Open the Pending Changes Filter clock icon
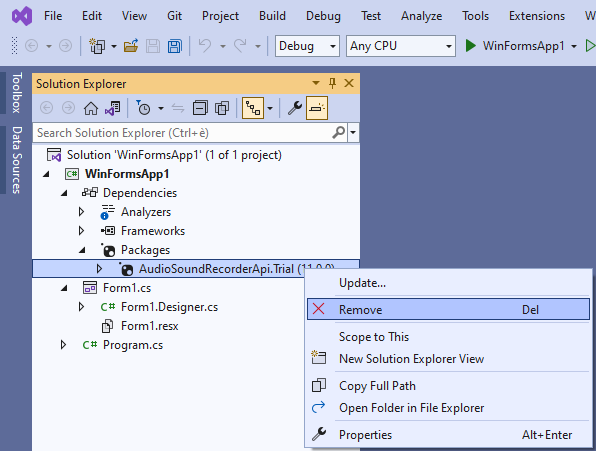596x451 pixels. click(144, 108)
